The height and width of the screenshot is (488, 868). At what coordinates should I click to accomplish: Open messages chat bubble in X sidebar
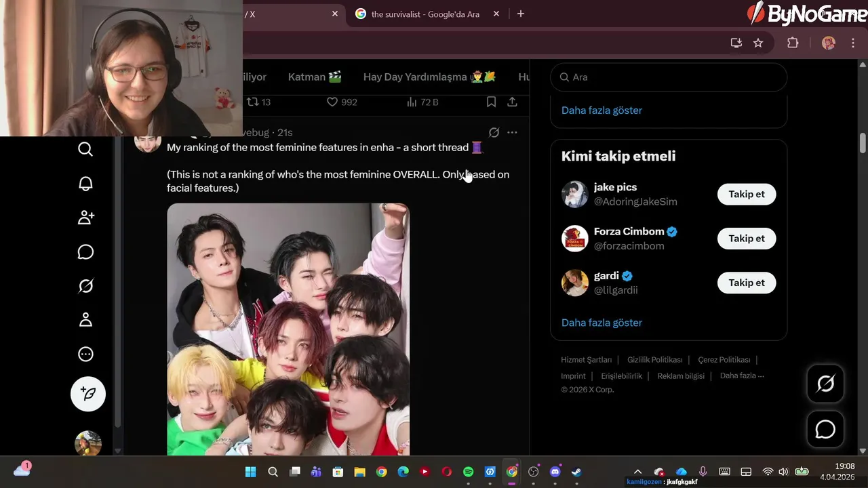[85, 252]
